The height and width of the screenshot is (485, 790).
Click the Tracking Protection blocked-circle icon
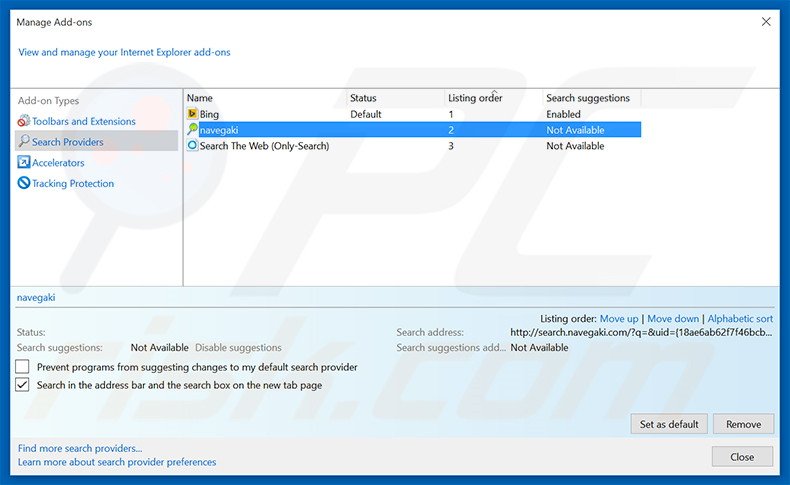(24, 183)
